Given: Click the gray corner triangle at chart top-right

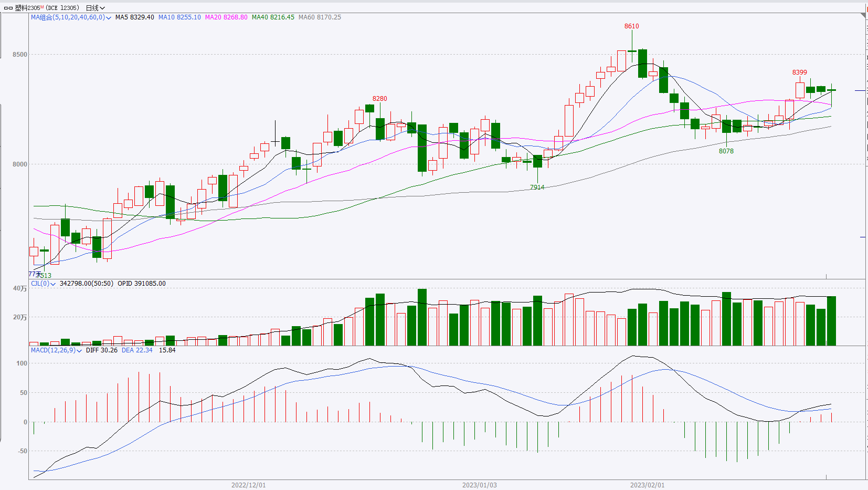Looking at the screenshot, I should tap(863, 17).
